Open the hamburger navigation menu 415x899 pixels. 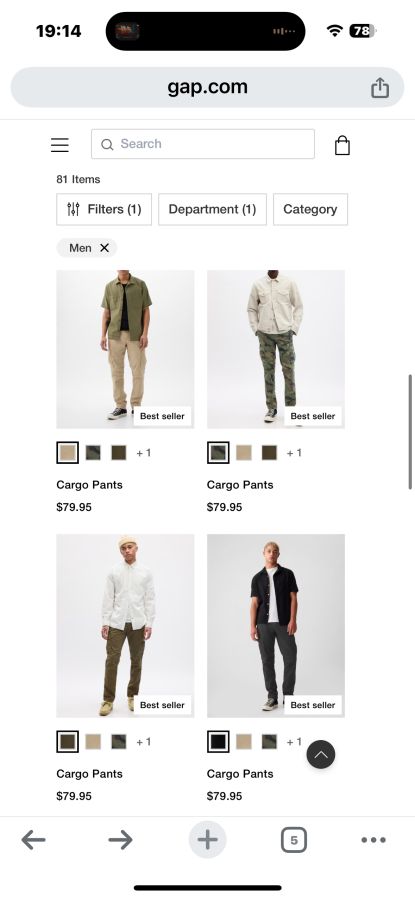[60, 145]
